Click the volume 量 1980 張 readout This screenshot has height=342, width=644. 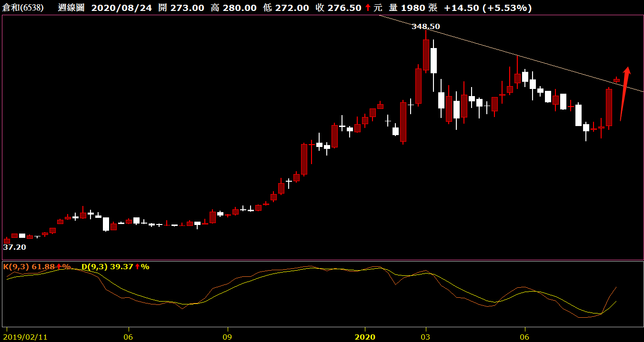click(412, 8)
